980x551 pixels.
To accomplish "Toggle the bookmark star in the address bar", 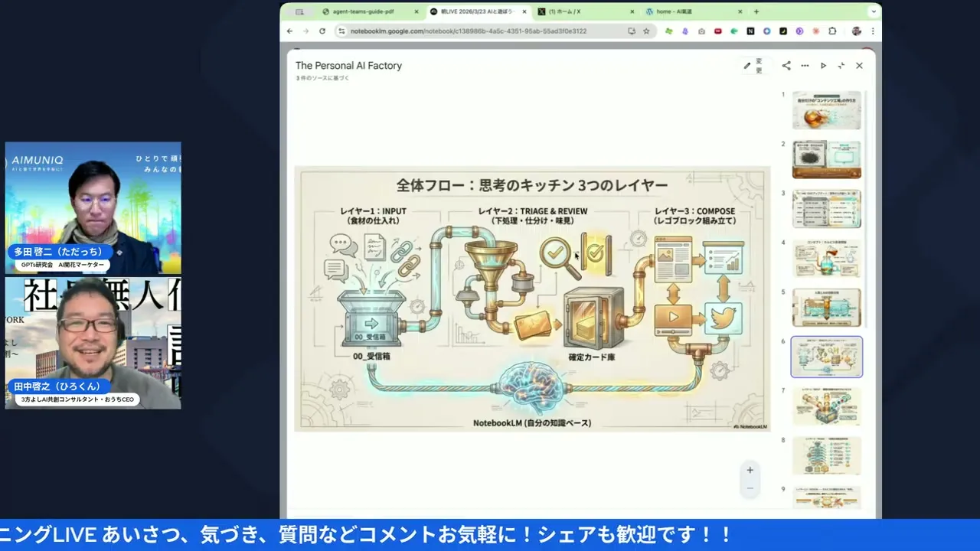I will pyautogui.click(x=647, y=31).
